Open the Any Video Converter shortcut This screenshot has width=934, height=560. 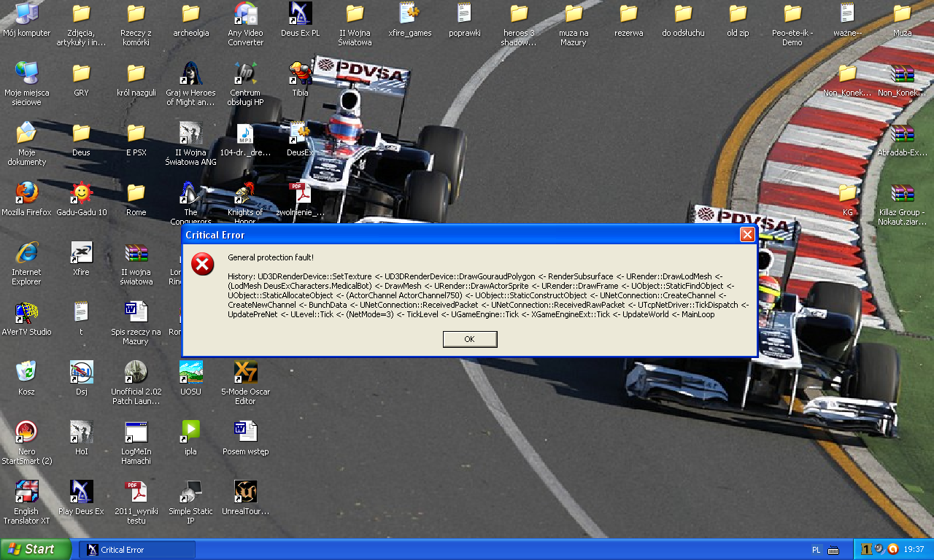tap(245, 14)
